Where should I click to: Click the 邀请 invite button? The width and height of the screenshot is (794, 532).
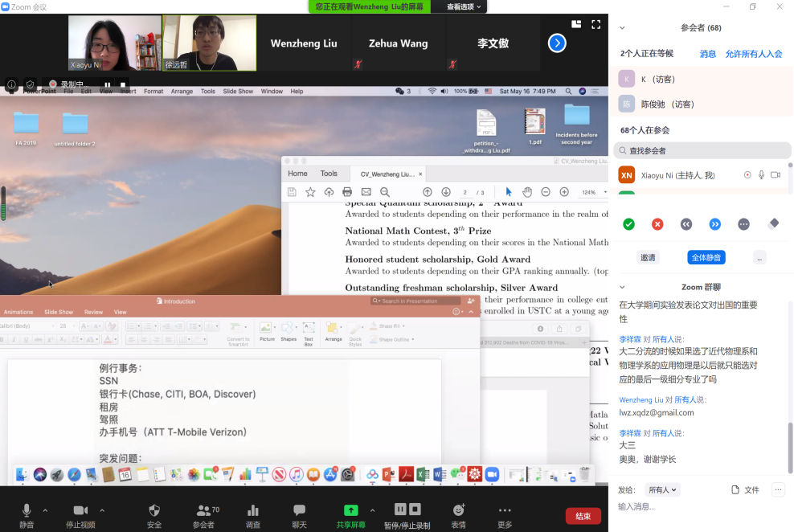[x=648, y=257]
